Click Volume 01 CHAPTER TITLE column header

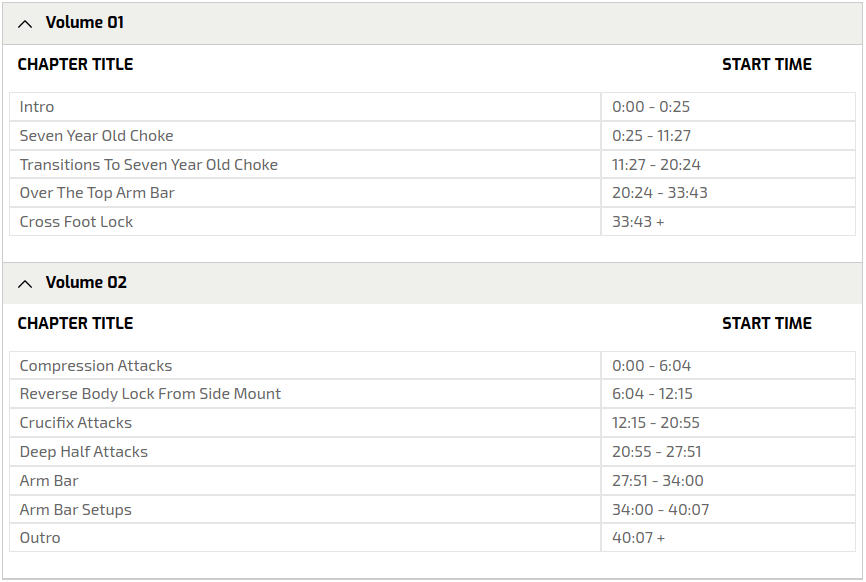click(x=75, y=64)
